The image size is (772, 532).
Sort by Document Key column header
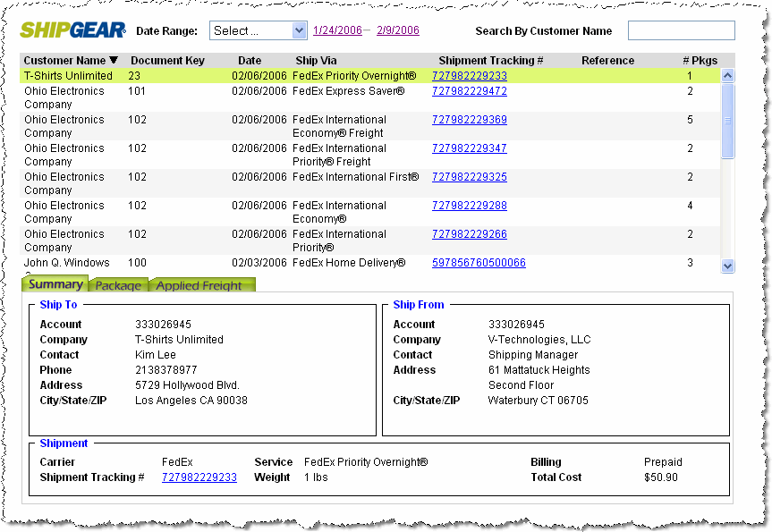167,61
